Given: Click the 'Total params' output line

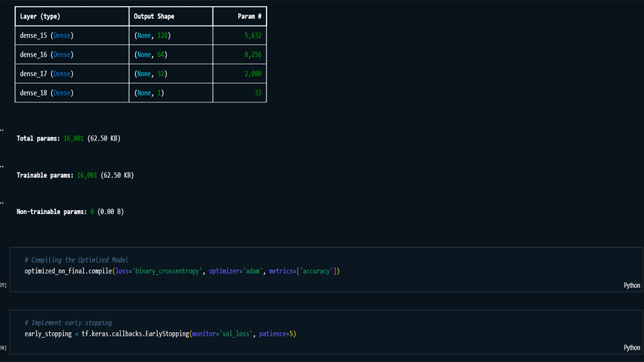Looking at the screenshot, I should point(68,138).
